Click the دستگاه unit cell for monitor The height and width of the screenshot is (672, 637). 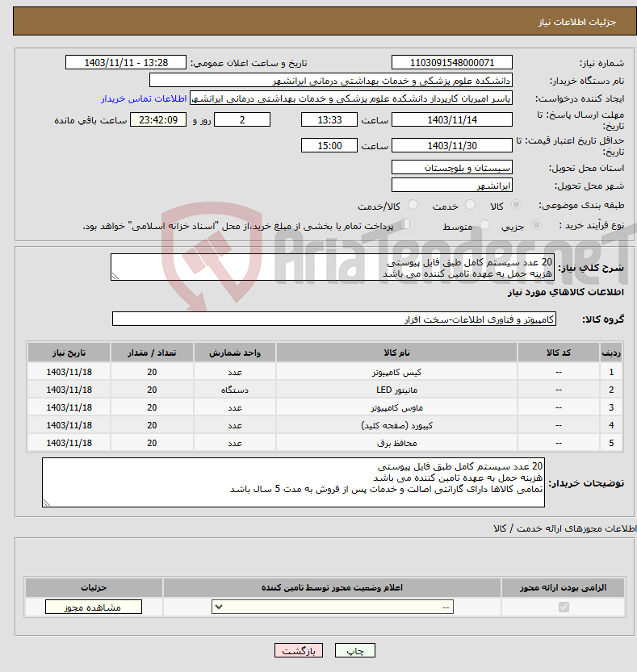tap(235, 390)
